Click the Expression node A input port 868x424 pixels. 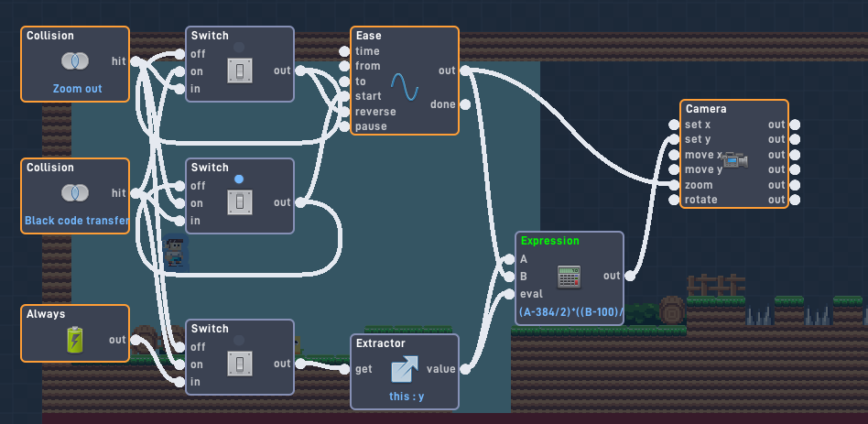(509, 259)
